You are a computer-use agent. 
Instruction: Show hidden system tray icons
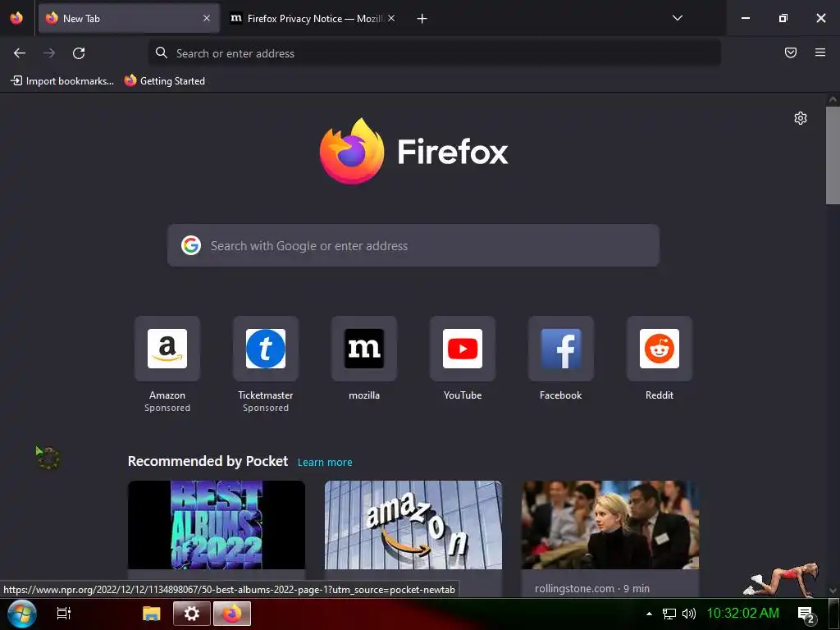(650, 614)
